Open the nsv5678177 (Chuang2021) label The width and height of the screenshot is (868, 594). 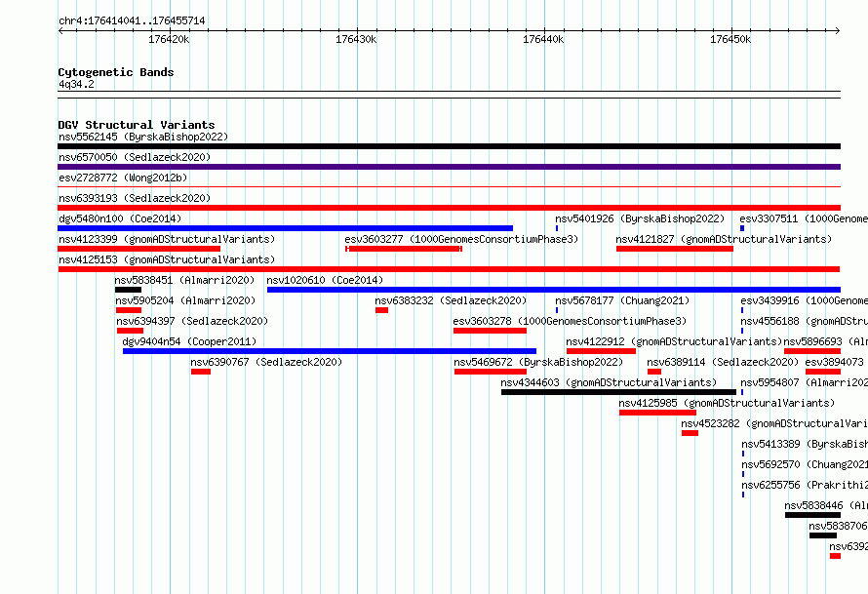click(x=622, y=300)
